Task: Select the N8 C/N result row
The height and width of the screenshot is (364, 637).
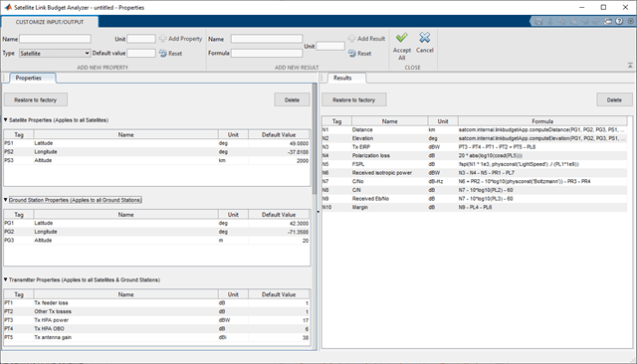Action: pyautogui.click(x=474, y=190)
